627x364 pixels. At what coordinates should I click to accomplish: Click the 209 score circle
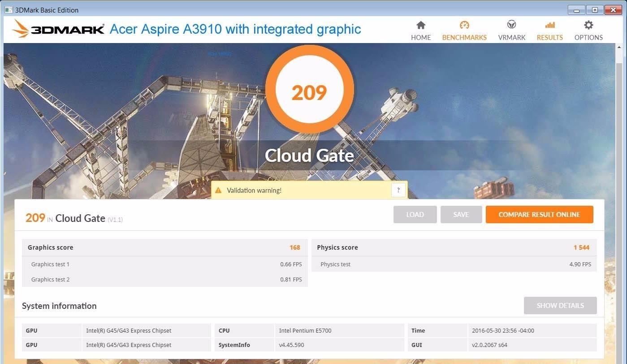309,90
